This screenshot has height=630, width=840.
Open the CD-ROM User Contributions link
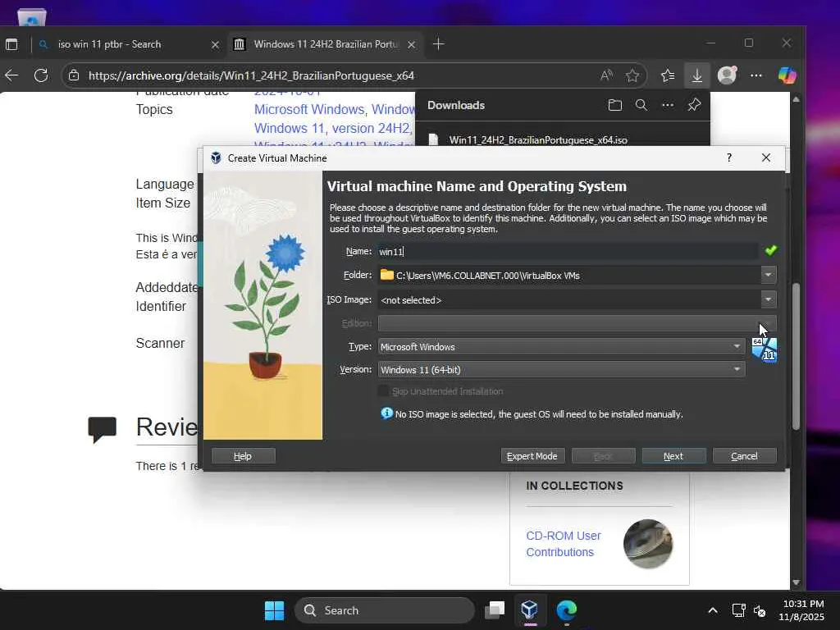(564, 544)
